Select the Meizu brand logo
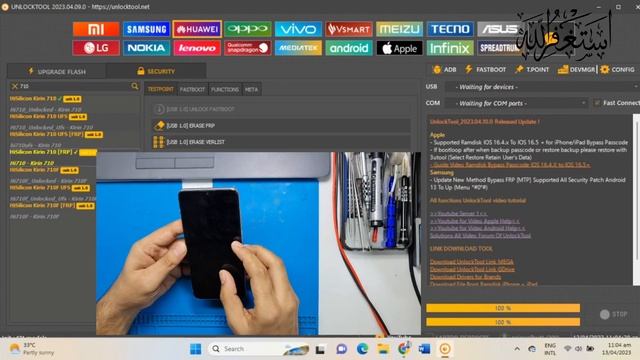This screenshot has height=360, width=640. (400, 29)
